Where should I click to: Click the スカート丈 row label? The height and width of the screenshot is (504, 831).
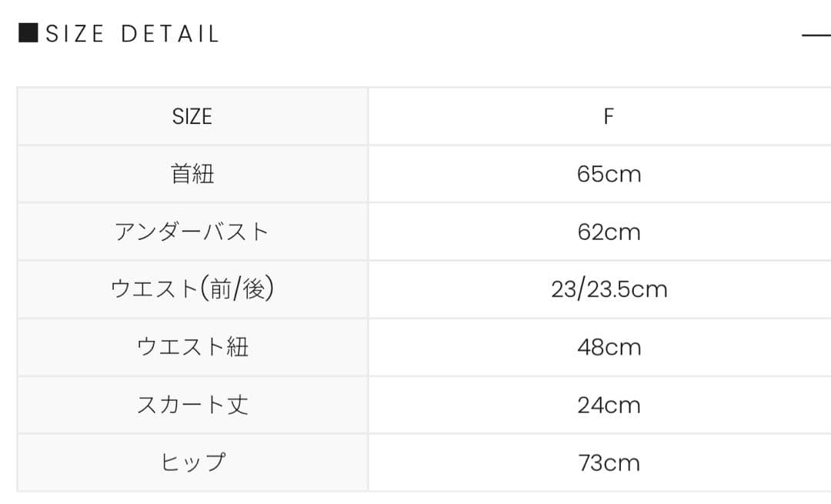tap(192, 405)
